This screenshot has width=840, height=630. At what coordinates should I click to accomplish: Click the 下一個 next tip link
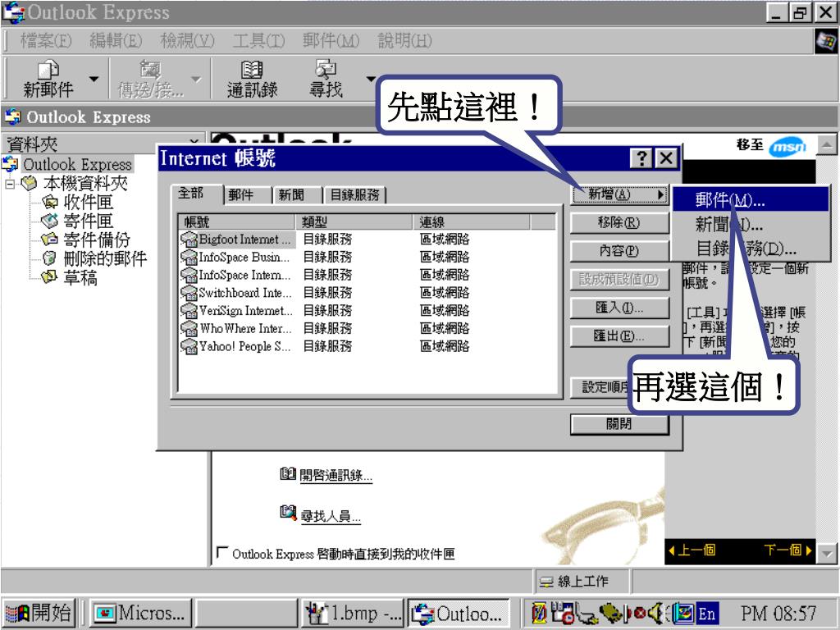tap(787, 550)
